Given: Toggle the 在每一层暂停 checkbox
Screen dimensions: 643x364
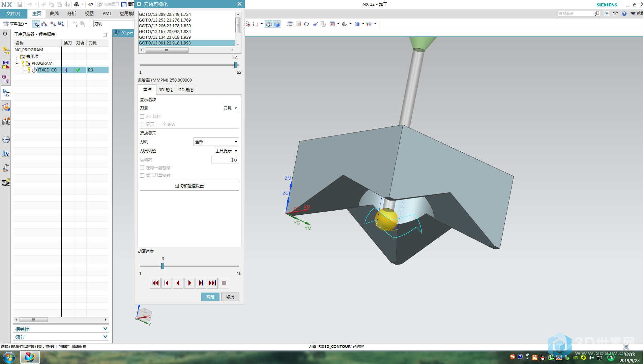Looking at the screenshot, I should [142, 168].
